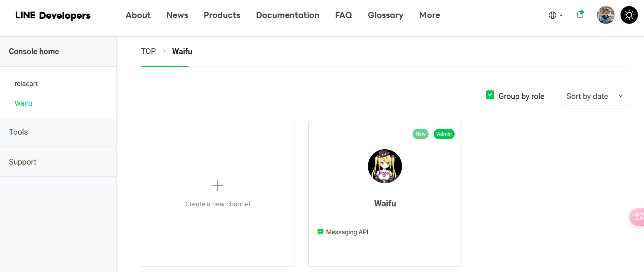The height and width of the screenshot is (272, 644).
Task: Click the LINE Developers logo
Action: click(53, 15)
